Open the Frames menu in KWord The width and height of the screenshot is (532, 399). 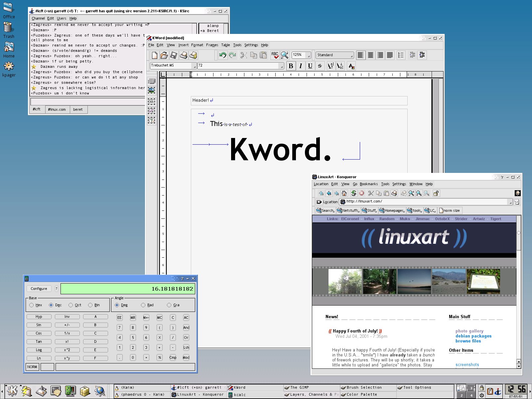click(x=212, y=45)
